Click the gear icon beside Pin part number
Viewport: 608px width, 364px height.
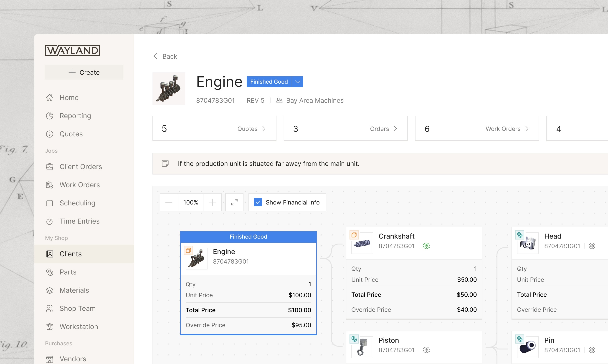click(x=592, y=350)
